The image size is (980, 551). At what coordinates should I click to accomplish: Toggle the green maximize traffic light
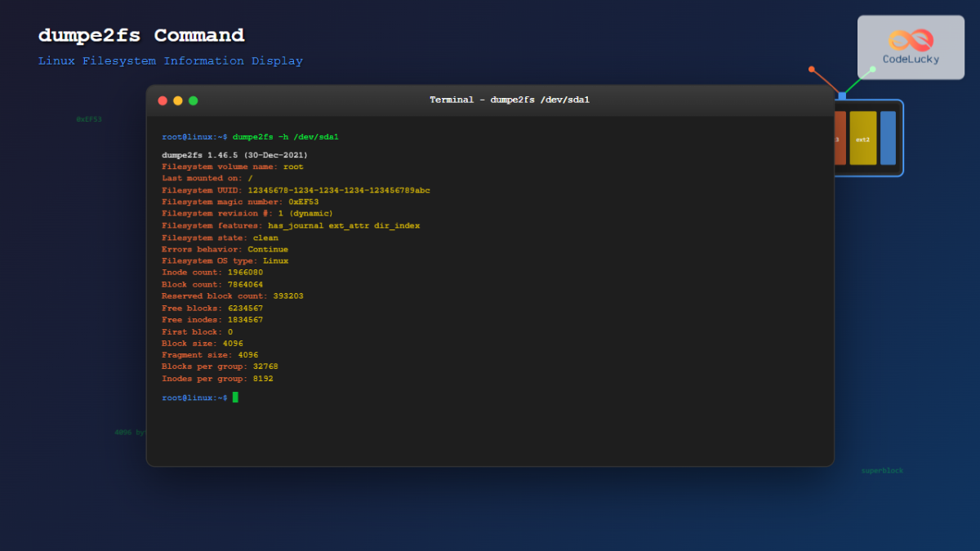click(x=193, y=100)
